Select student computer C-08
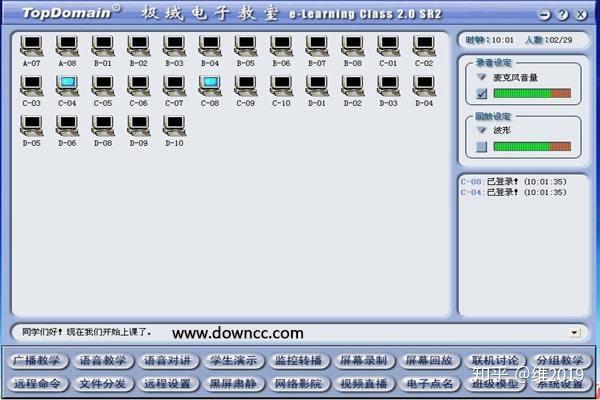The image size is (600, 400). tap(210, 91)
